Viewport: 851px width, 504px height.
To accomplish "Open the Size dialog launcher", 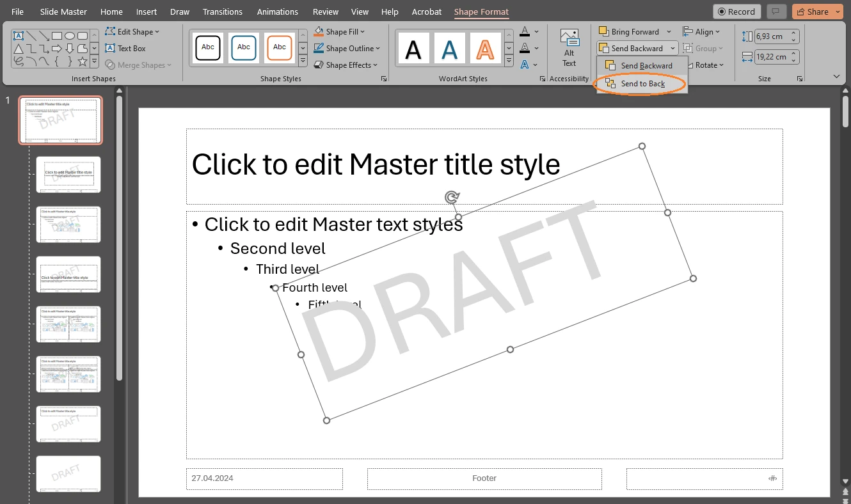I will pyautogui.click(x=799, y=78).
